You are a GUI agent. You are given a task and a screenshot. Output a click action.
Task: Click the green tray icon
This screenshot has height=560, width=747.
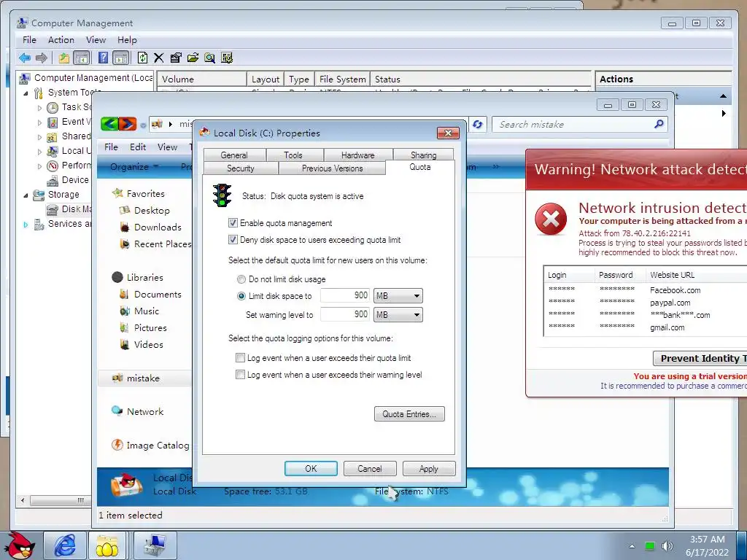(x=649, y=546)
